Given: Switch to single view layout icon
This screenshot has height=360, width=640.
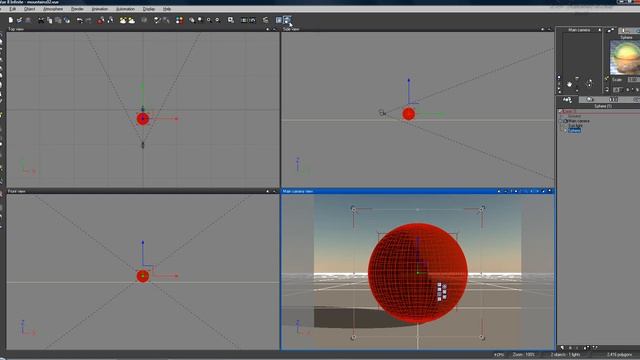Looking at the screenshot, I should (x=279, y=20).
